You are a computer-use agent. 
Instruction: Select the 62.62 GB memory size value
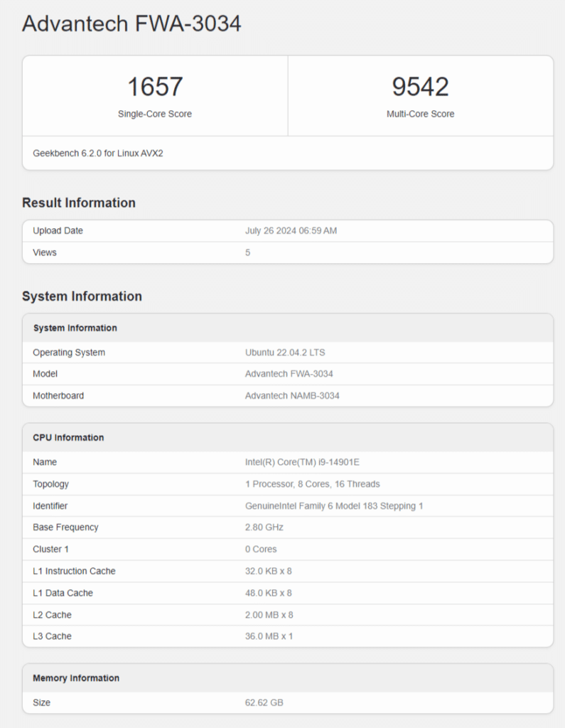tap(264, 702)
